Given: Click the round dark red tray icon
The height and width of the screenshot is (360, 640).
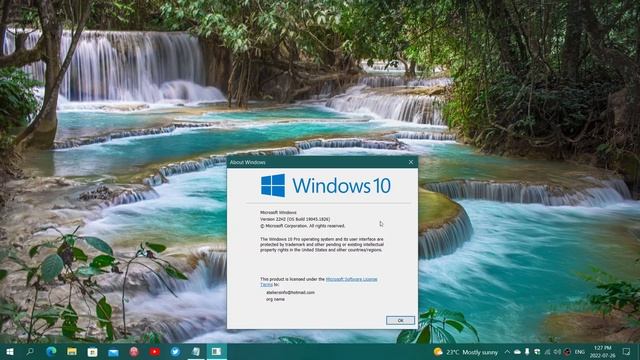Looking at the screenshot, I should [567, 352].
